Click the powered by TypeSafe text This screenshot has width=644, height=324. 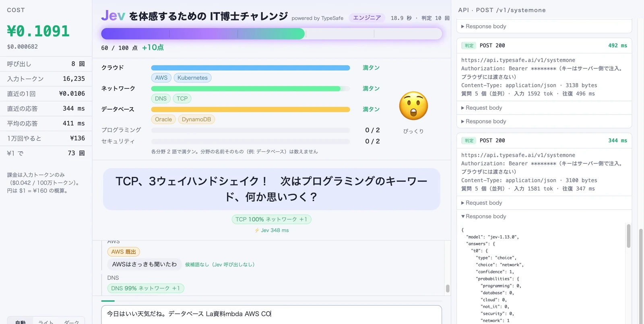318,18
